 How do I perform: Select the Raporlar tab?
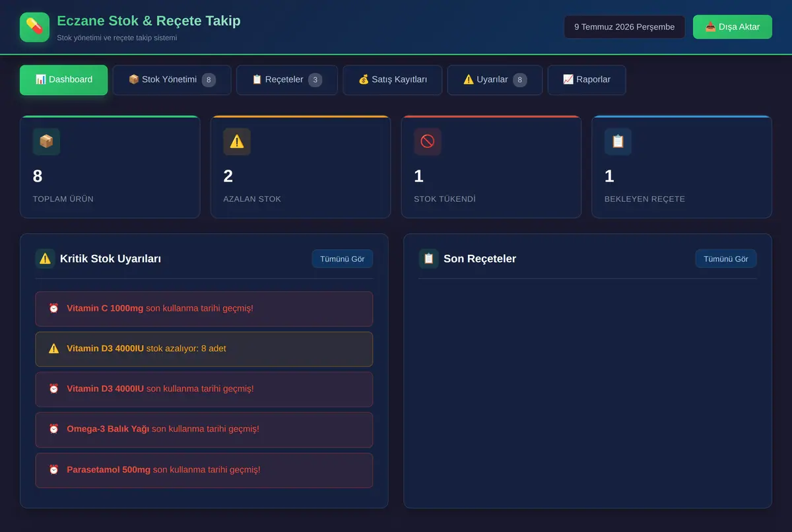tap(587, 80)
